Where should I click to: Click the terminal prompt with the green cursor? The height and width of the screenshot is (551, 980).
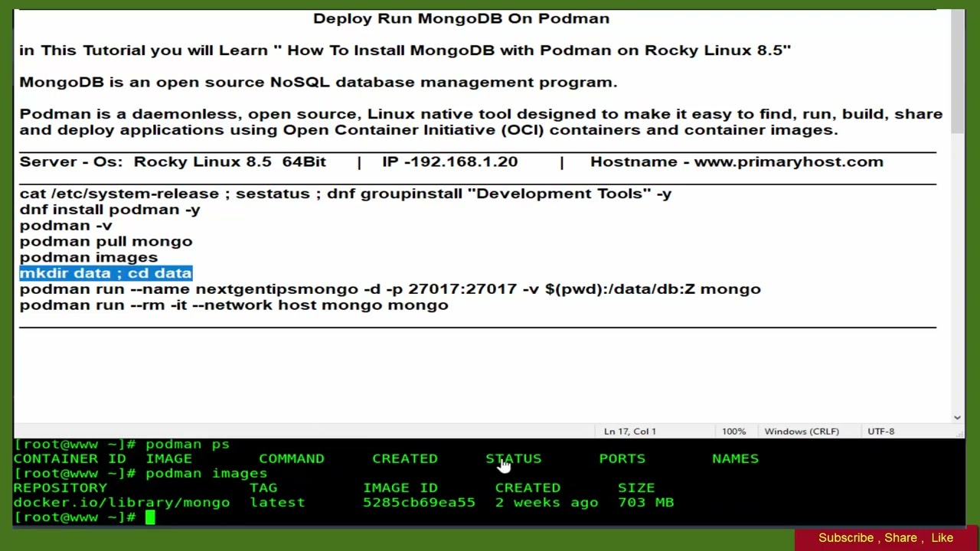click(84, 517)
